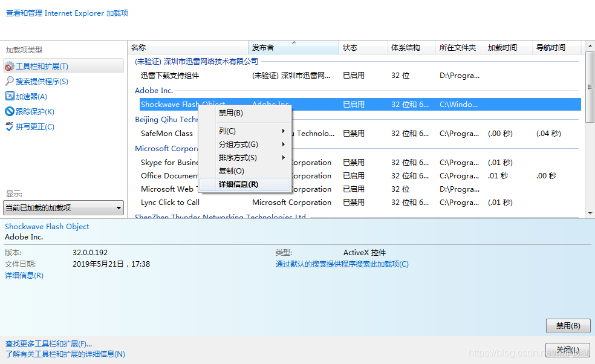This screenshot has height=364, width=595.
Task: Sort by the 状态 column header
Action: tap(363, 47)
